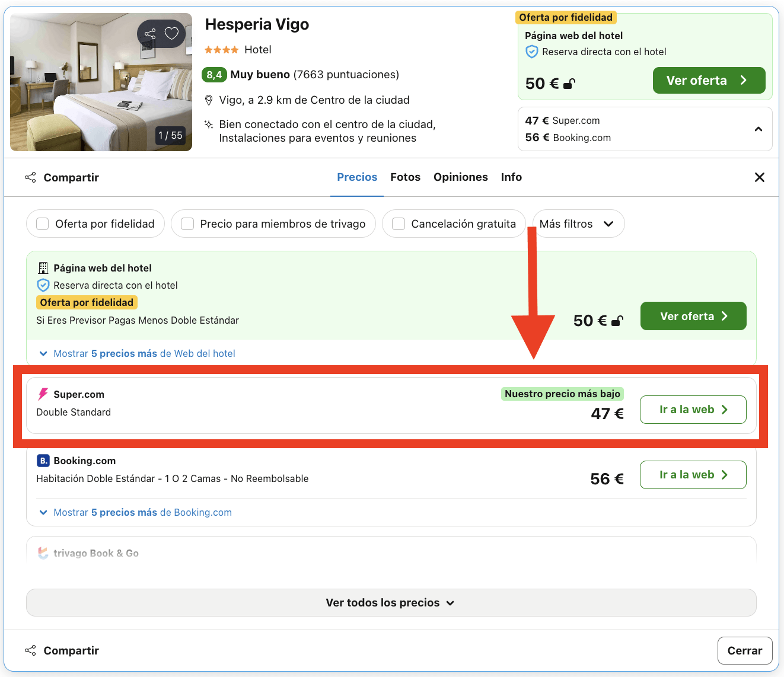Screen dimensions: 784x677
Task: Click the 1 / 55 photo counter
Action: pos(170,135)
